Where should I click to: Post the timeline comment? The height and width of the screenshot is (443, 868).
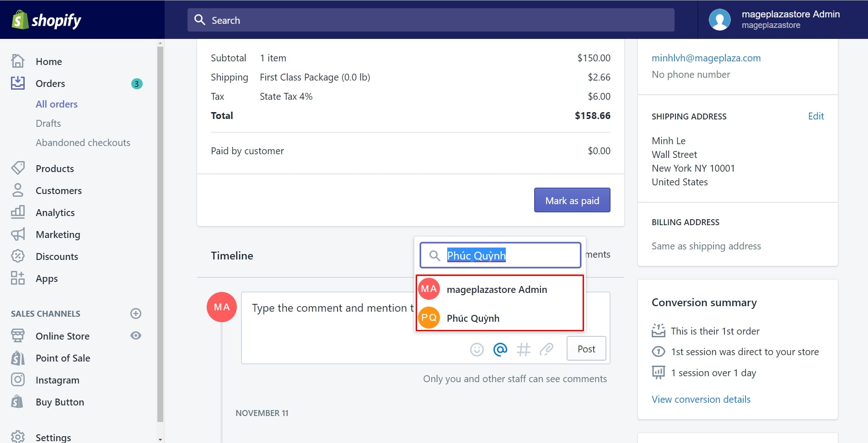pyautogui.click(x=586, y=349)
